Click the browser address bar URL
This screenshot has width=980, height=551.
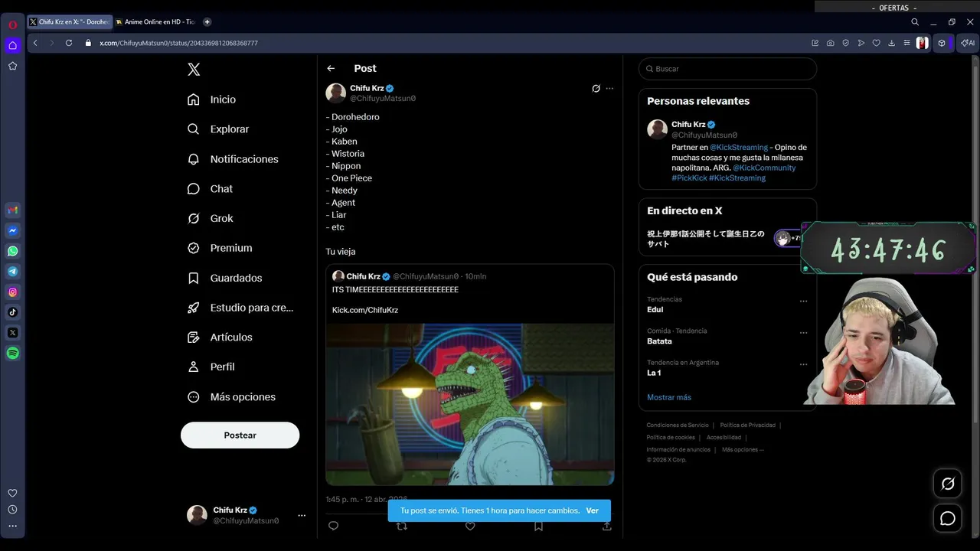(x=178, y=43)
